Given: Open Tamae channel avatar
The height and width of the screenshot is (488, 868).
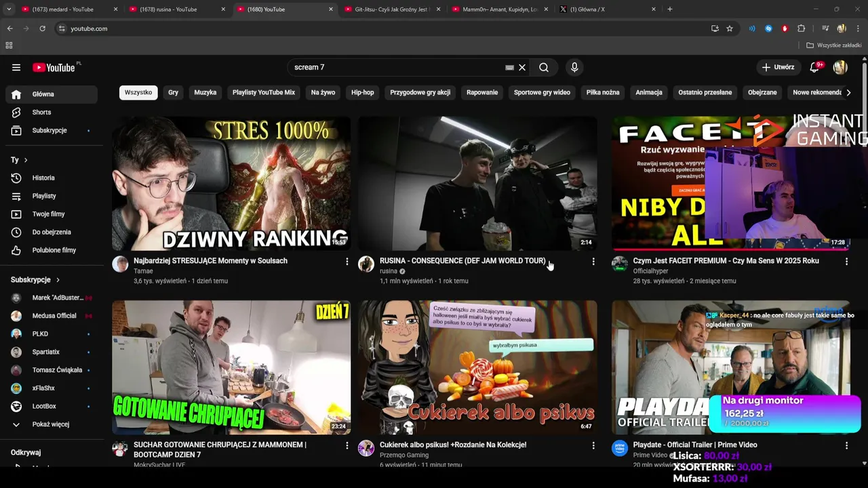Looking at the screenshot, I should 120,264.
